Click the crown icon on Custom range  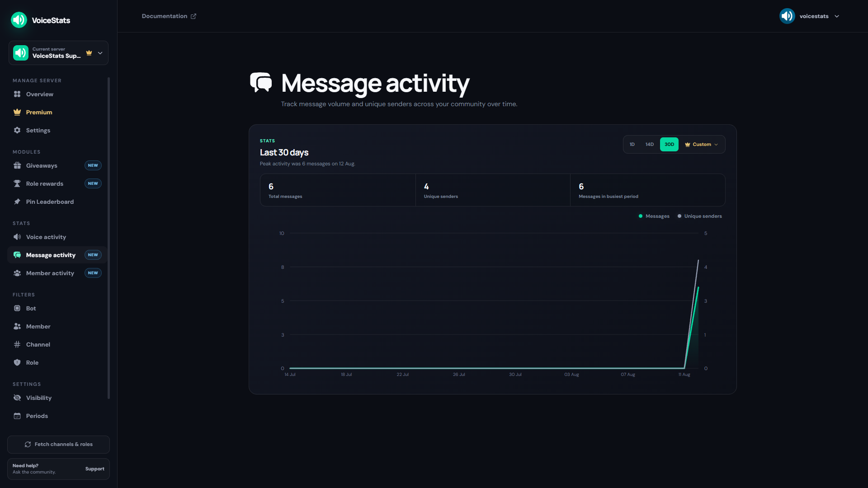pyautogui.click(x=688, y=145)
